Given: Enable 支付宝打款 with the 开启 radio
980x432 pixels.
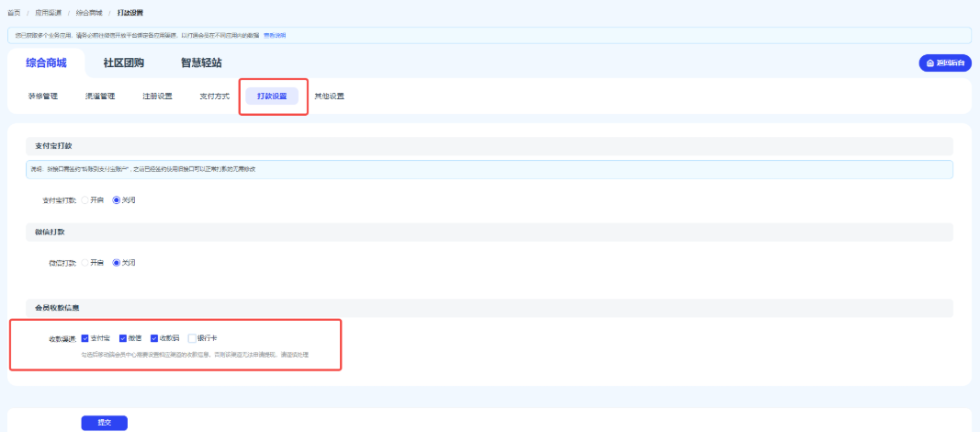Looking at the screenshot, I should (x=84, y=199).
